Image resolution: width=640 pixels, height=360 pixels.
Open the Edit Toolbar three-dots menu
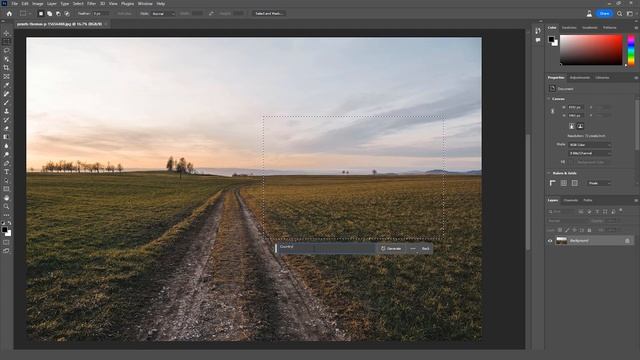[x=6, y=215]
